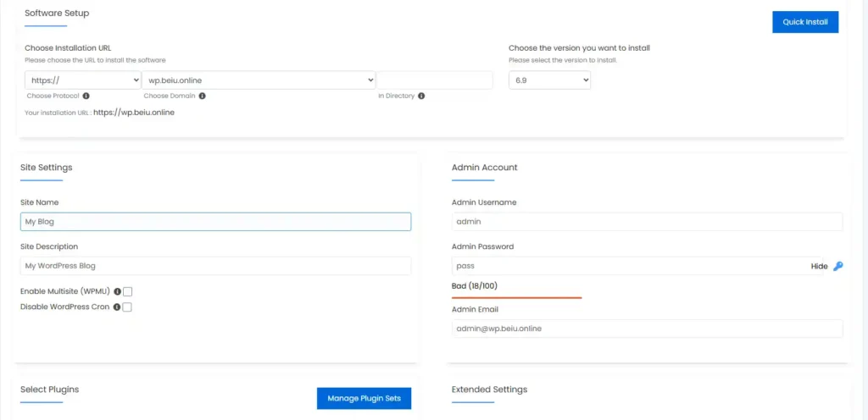Click 'Choose the version you want to install' label
The height and width of the screenshot is (420, 868).
[x=579, y=48]
